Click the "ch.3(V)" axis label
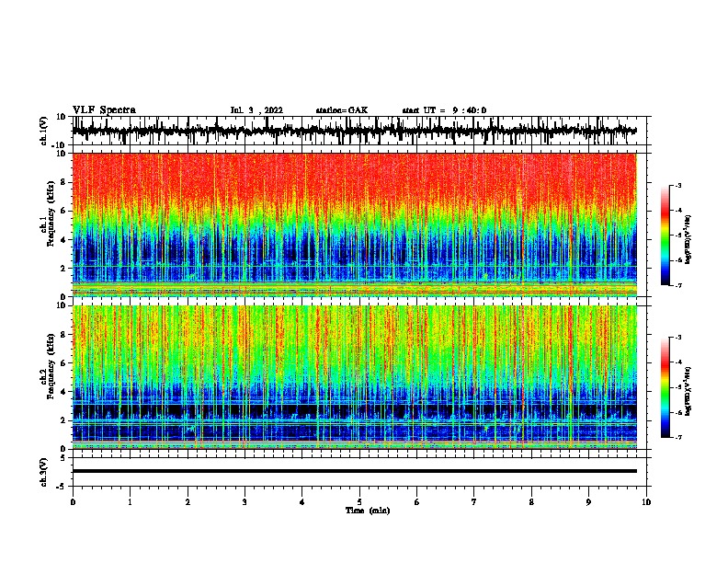Viewport: 728px width, 563px height. pyautogui.click(x=44, y=472)
